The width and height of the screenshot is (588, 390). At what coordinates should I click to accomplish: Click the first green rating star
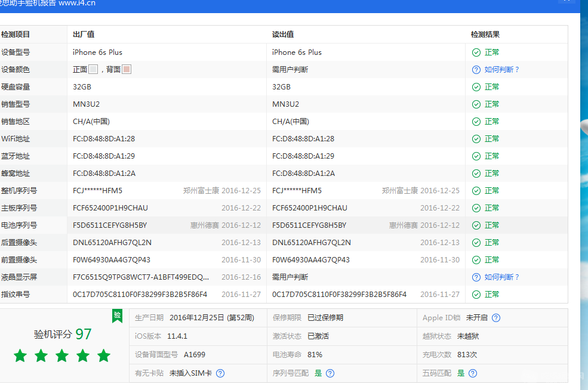20,355
